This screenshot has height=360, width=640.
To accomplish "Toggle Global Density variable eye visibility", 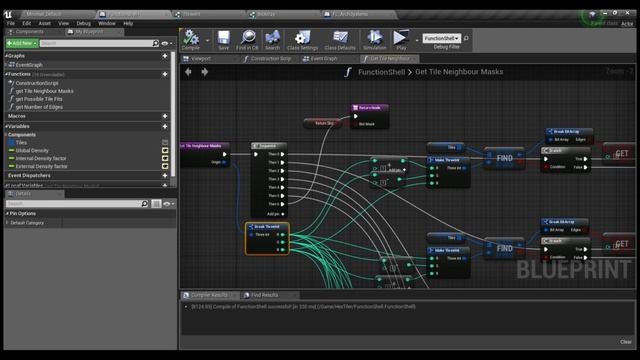I will coord(165,150).
